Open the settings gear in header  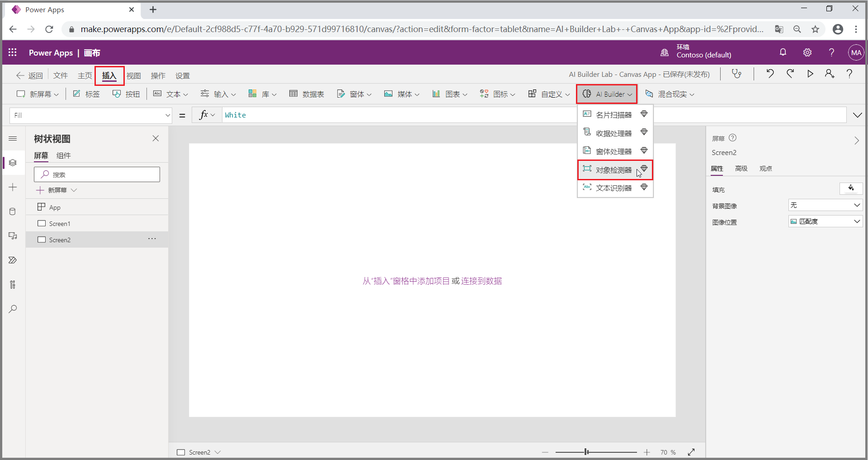(807, 52)
